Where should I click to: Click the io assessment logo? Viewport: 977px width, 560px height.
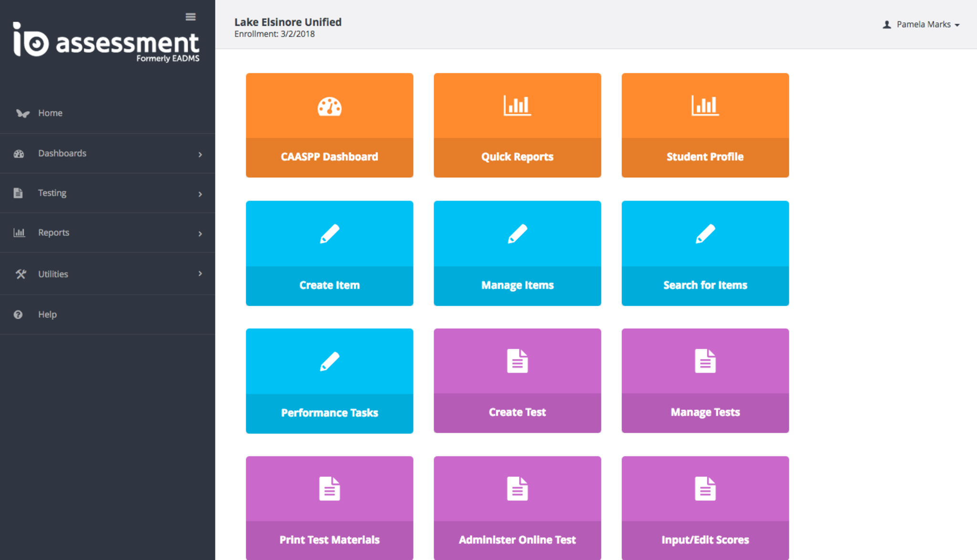click(x=106, y=42)
